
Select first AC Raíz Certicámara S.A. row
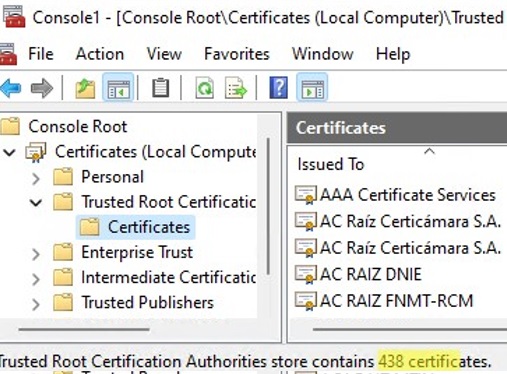398,221
